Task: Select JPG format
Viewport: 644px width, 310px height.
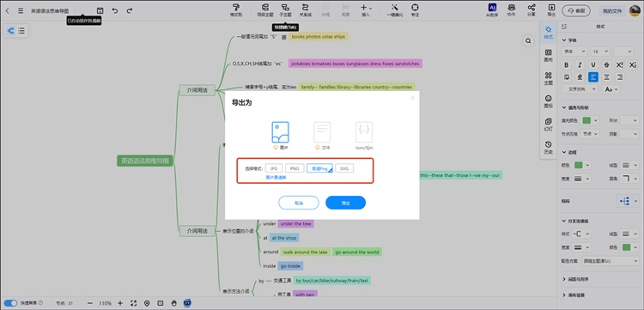Action: 274,168
